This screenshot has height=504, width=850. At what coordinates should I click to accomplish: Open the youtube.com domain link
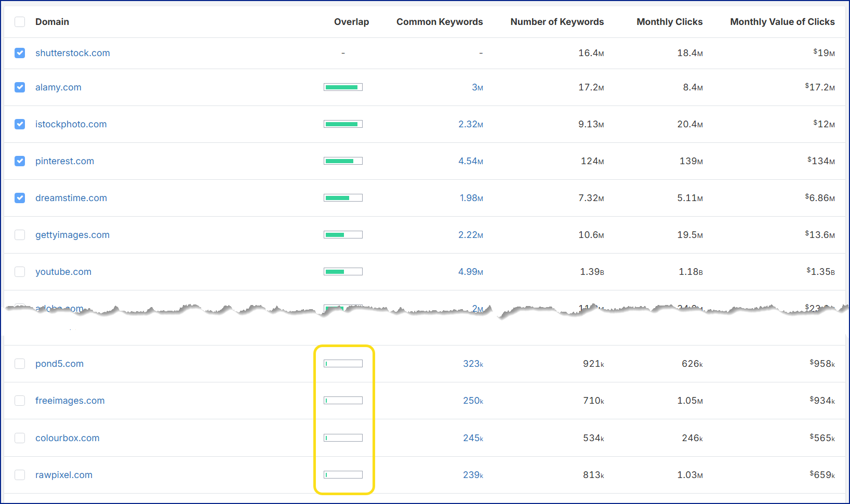tap(63, 272)
